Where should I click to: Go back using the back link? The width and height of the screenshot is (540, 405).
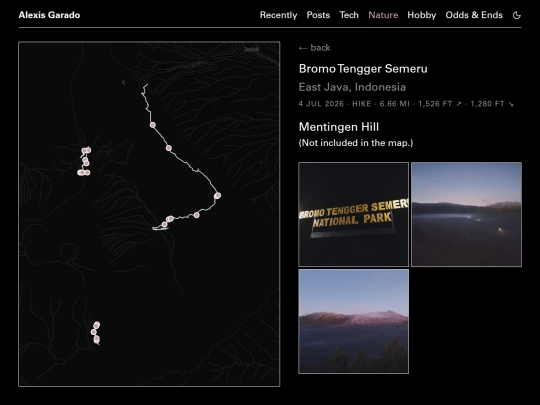[x=314, y=48]
